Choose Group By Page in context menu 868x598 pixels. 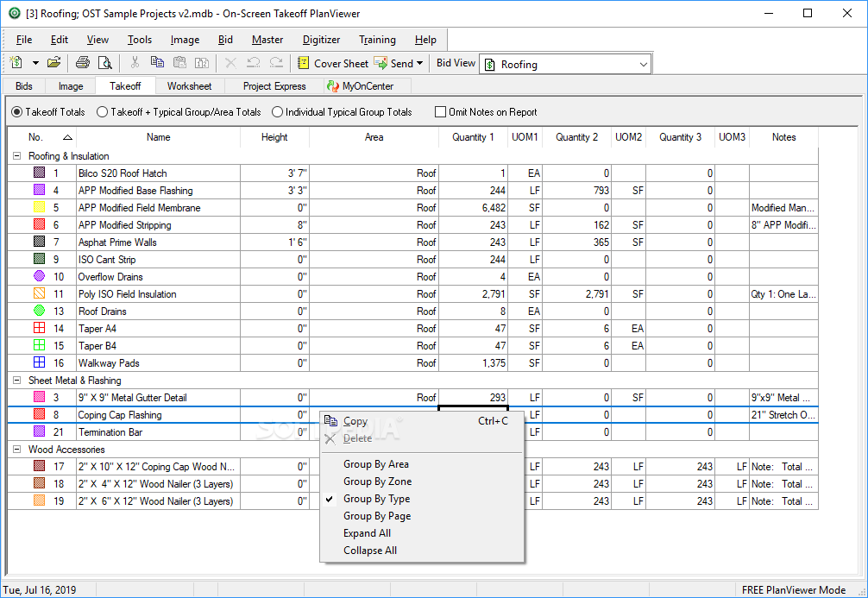pos(422,515)
